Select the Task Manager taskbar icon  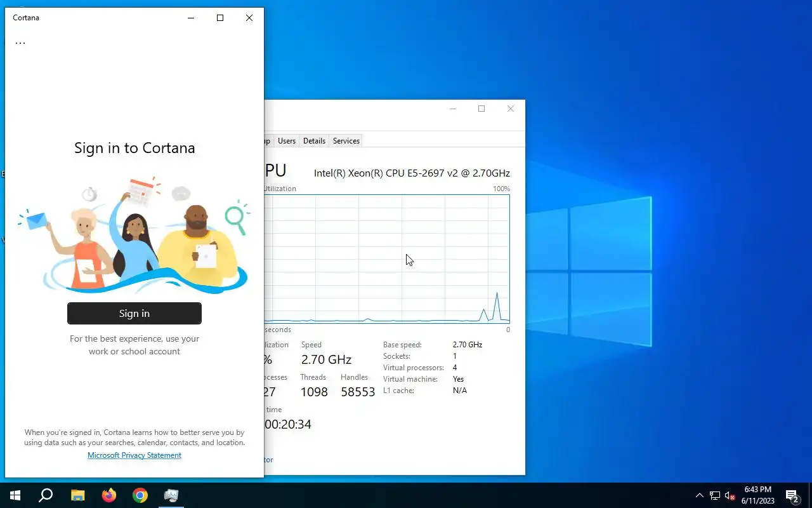[x=171, y=495]
